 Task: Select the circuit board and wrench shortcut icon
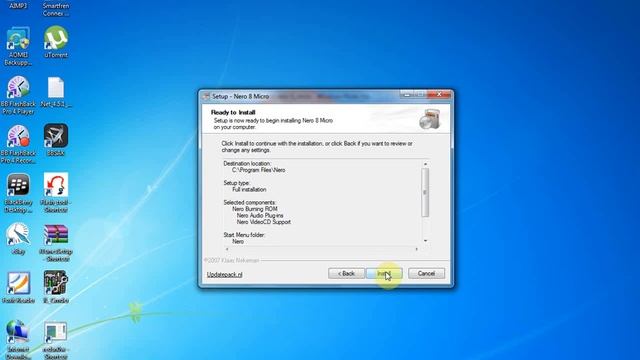[x=56, y=283]
